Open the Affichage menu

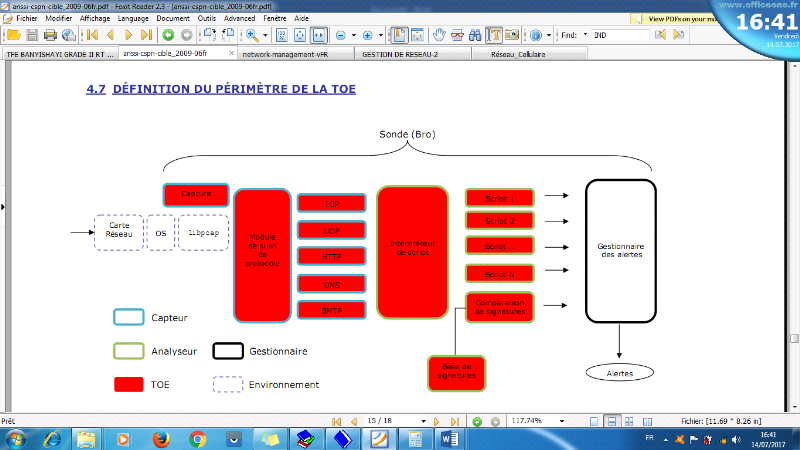94,18
